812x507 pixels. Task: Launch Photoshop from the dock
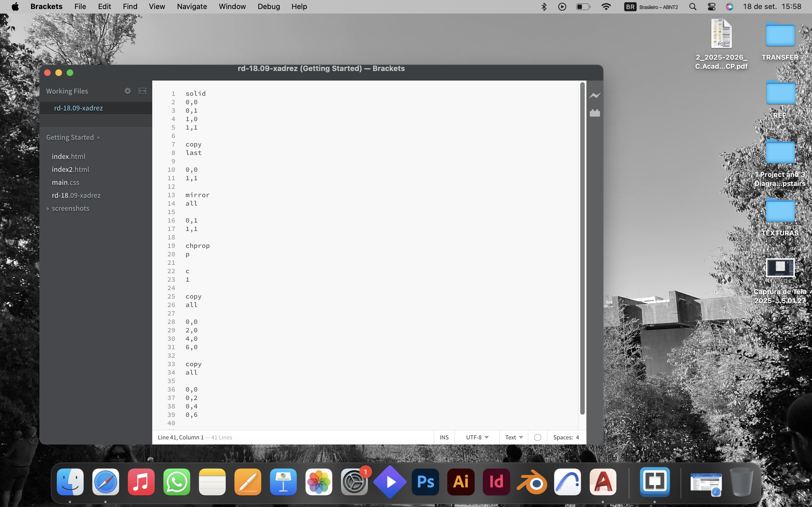click(x=425, y=482)
